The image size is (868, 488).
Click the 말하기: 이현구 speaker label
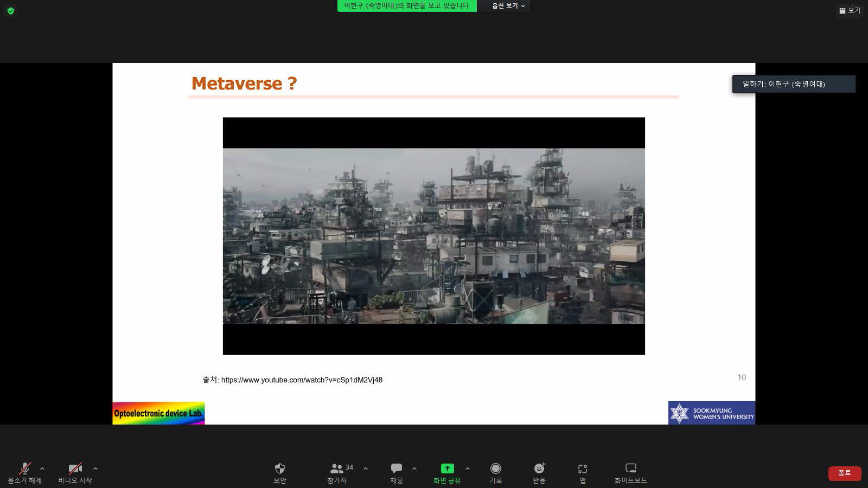tap(794, 84)
